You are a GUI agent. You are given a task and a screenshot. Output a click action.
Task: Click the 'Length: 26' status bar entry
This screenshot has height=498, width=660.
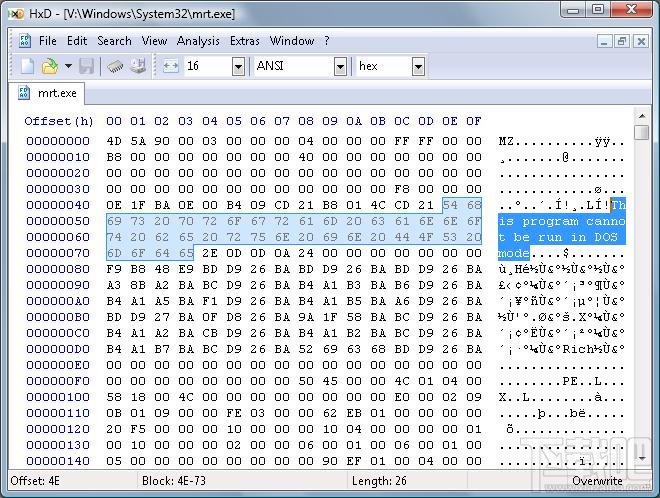(379, 481)
